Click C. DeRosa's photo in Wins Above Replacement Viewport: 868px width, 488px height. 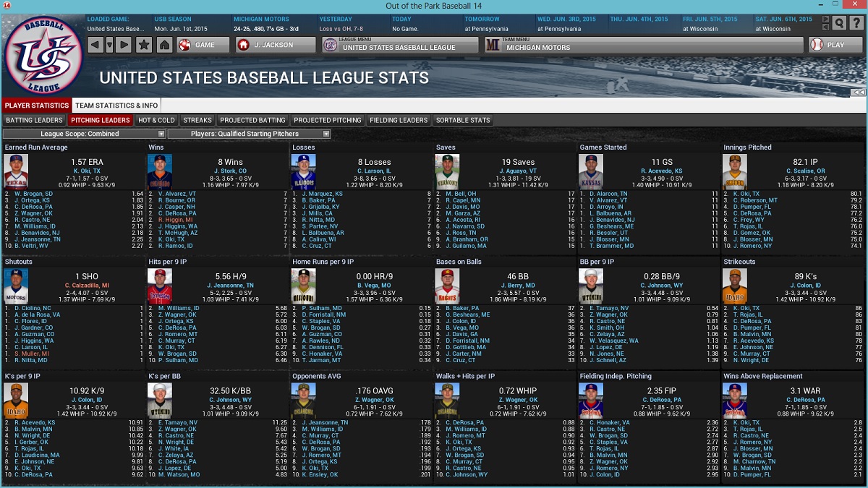coord(735,400)
